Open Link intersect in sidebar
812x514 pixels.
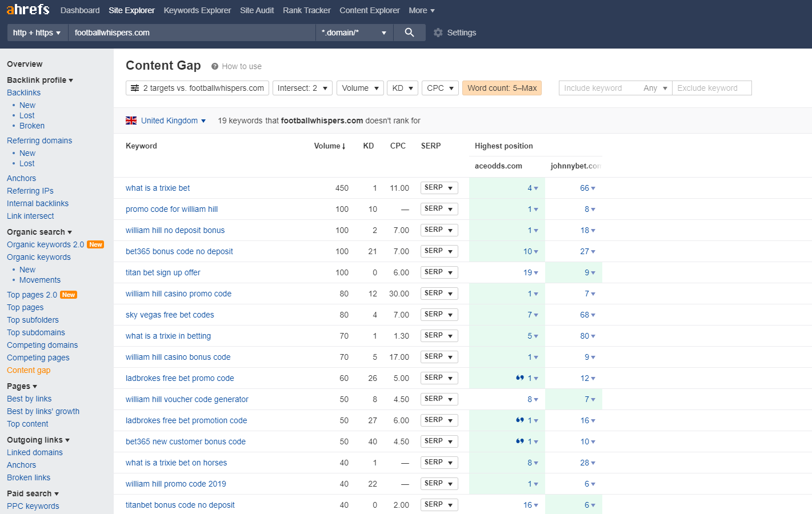(30, 216)
